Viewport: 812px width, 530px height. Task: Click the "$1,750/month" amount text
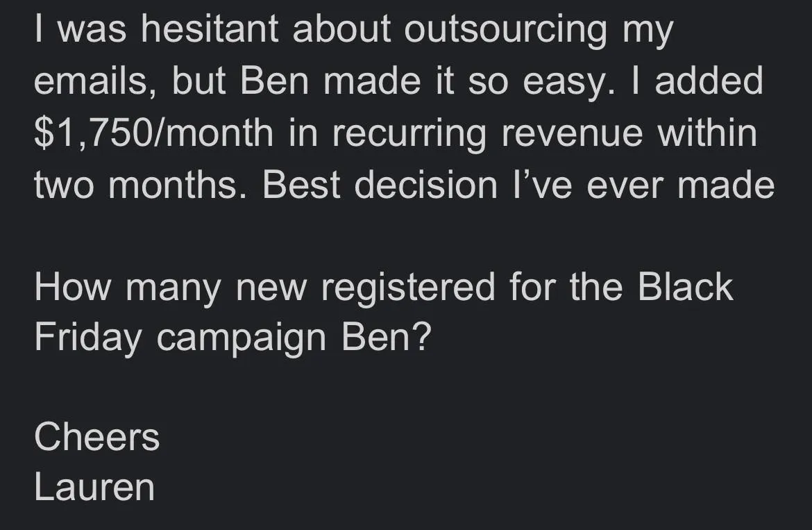tap(153, 133)
